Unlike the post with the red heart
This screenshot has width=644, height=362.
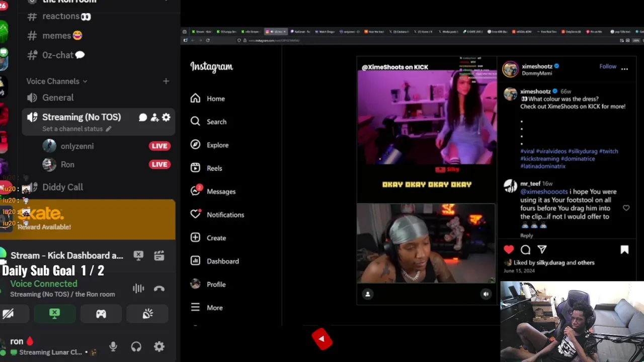coord(509,249)
